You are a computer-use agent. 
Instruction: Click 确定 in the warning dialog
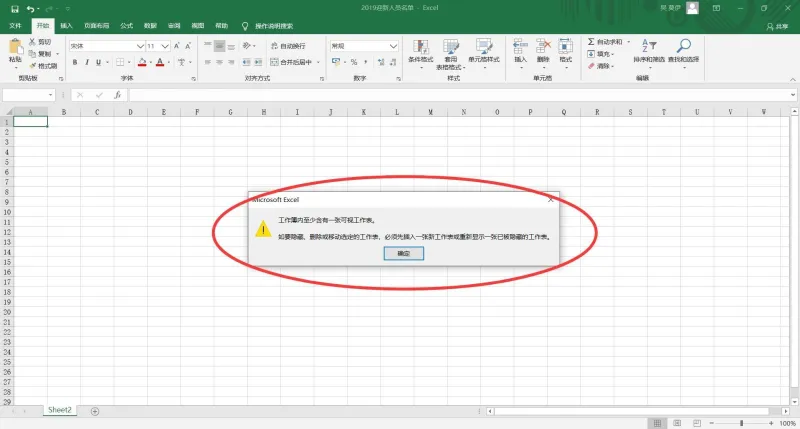click(404, 254)
